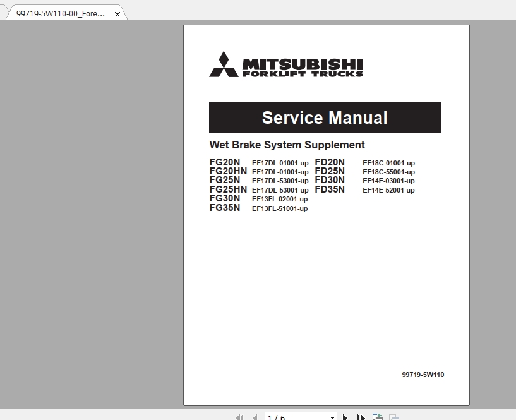Screen dimensions: 516x420
Task: Click the Mitsubishi three-diamond logo
Action: [x=225, y=63]
